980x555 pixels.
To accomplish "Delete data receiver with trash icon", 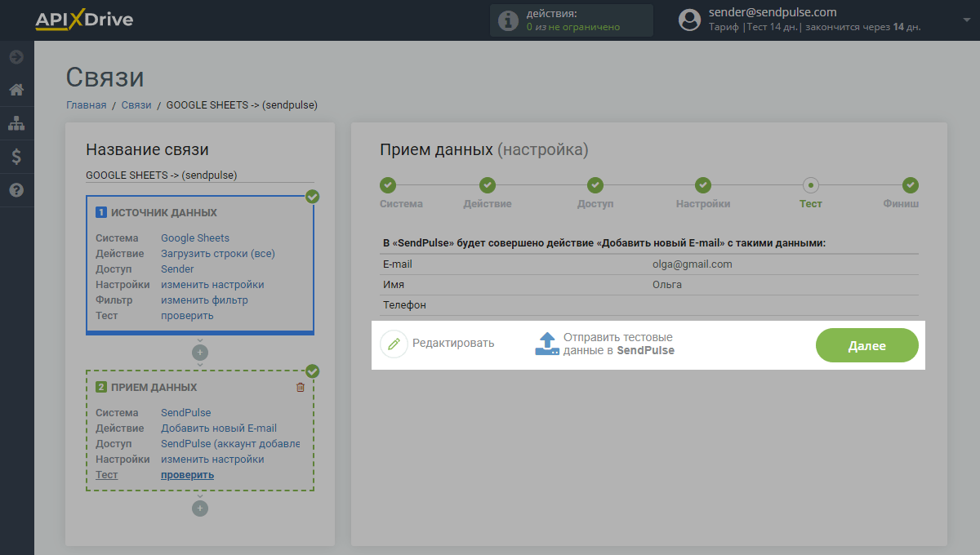I will 301,388.
